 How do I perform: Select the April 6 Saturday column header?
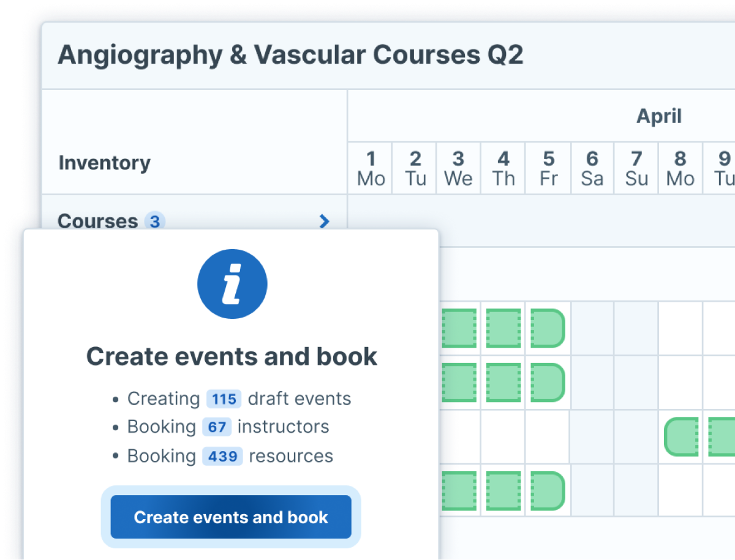[x=592, y=168]
